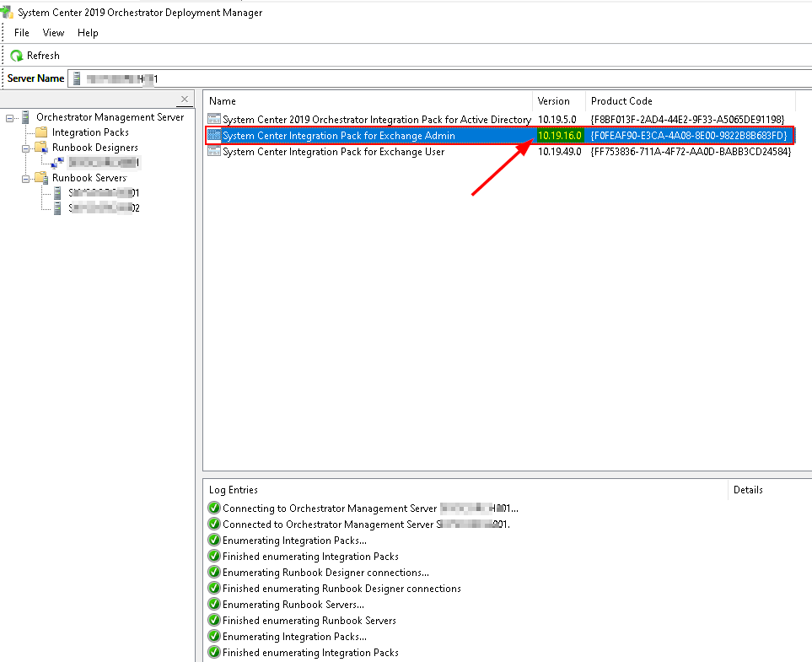Viewport: 812px width, 662px height.
Task: Select 'Connected to Orchestrator Management Server' log entry
Action: tap(366, 525)
